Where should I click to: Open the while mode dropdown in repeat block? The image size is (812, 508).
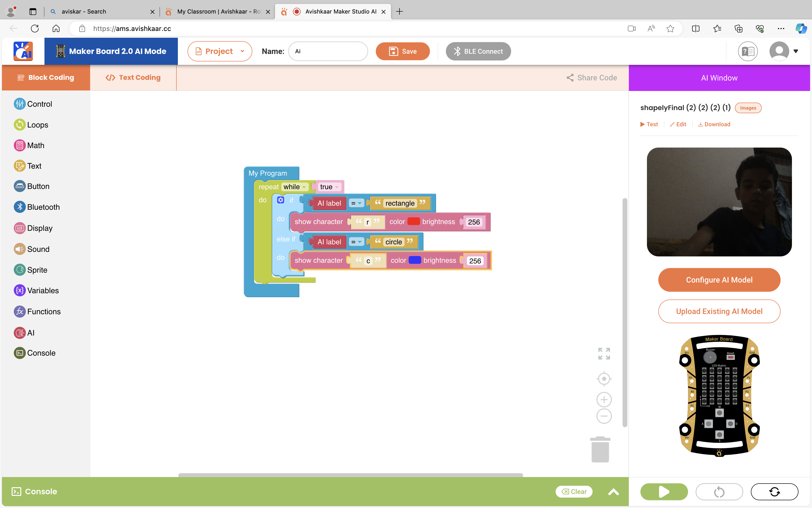click(x=295, y=187)
